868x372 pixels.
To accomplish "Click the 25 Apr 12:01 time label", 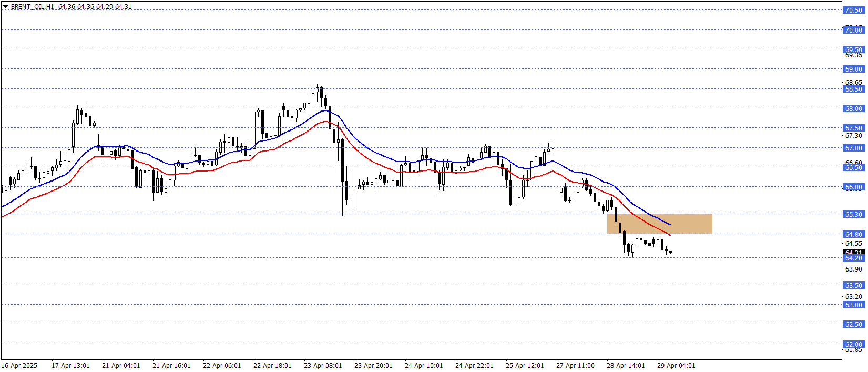I will pos(525,366).
